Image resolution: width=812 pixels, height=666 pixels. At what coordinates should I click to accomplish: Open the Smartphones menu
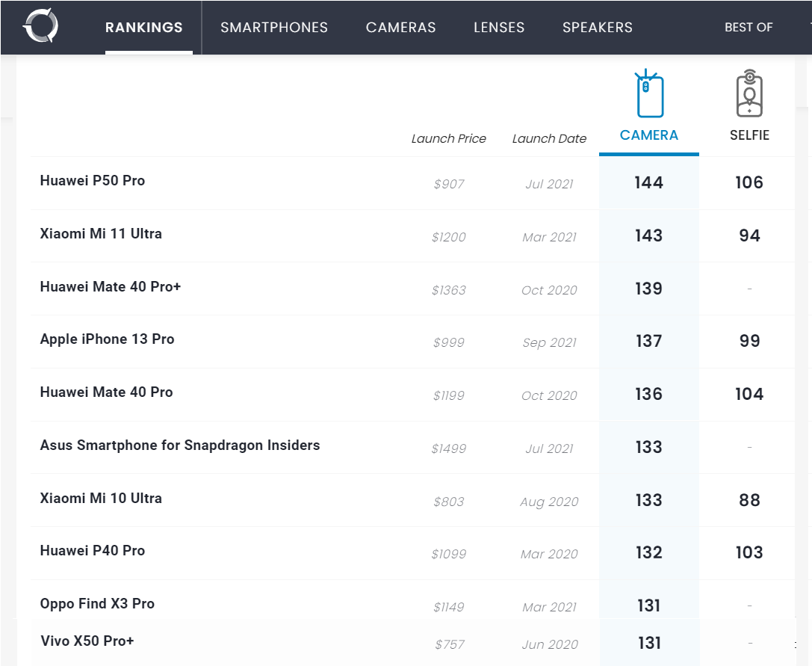[x=274, y=28]
